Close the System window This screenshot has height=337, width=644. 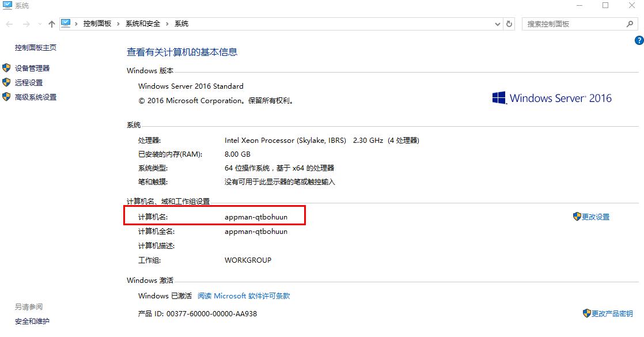click(632, 5)
